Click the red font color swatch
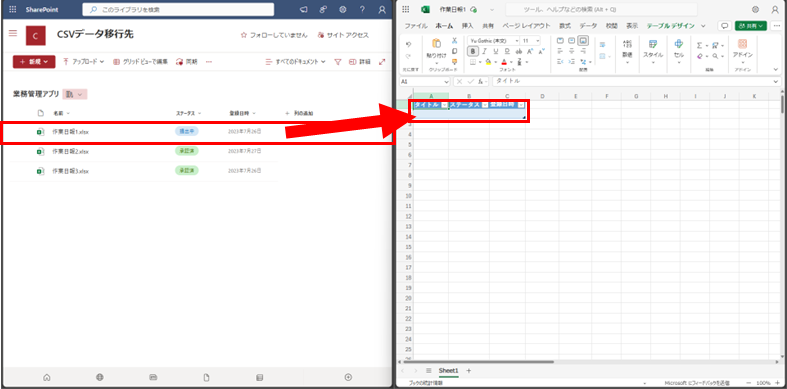787x389 pixels. tap(503, 62)
